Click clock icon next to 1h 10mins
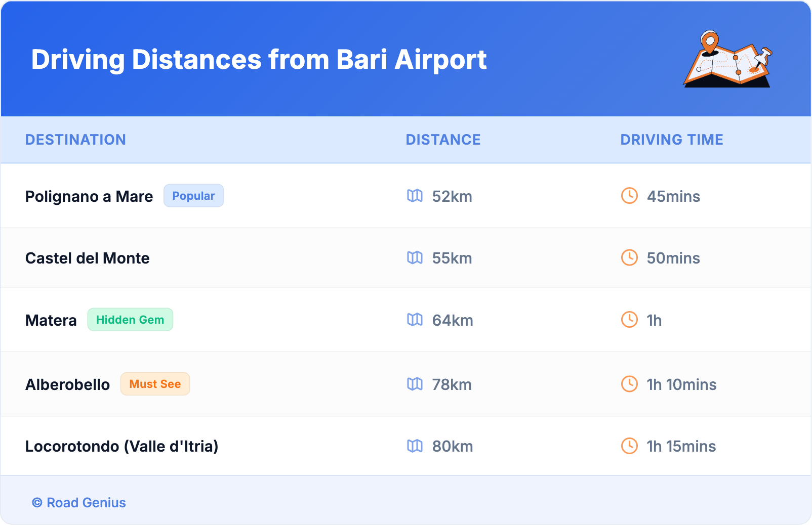This screenshot has height=525, width=812. [x=629, y=384]
